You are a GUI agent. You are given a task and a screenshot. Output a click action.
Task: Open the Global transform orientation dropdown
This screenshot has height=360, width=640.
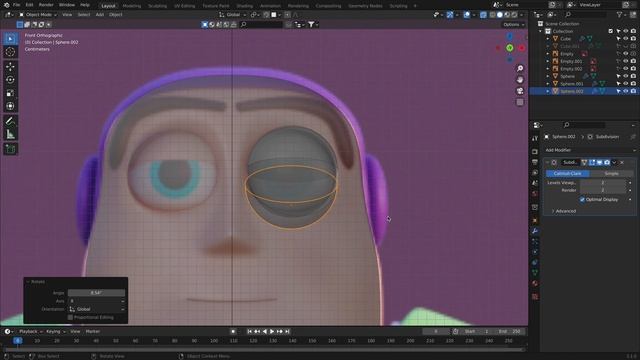[x=232, y=15]
